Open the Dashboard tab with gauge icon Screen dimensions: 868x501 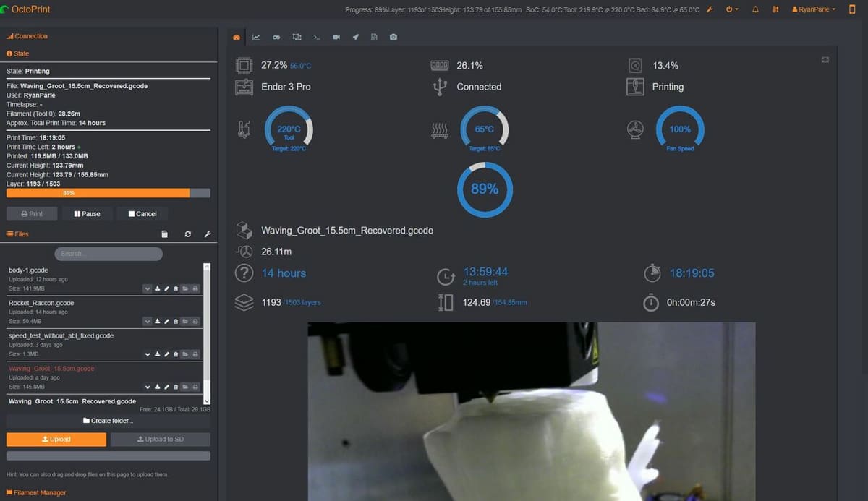pyautogui.click(x=237, y=37)
